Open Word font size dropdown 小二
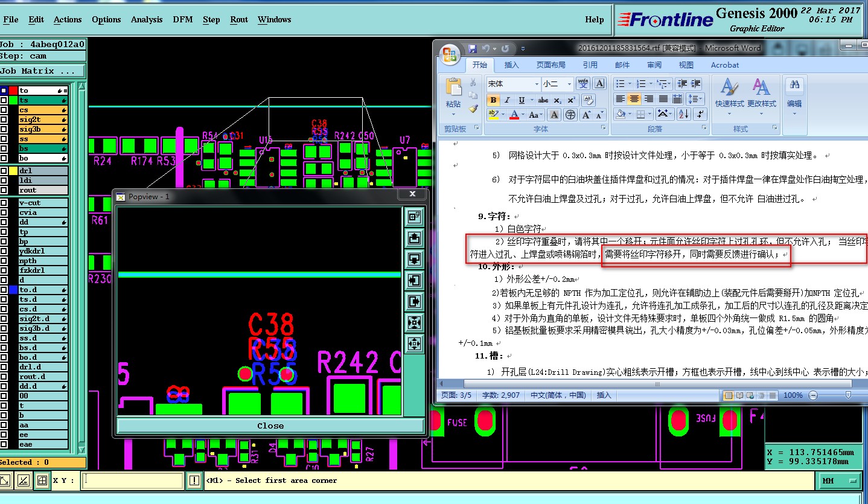The width and height of the screenshot is (868, 504). pyautogui.click(x=569, y=84)
